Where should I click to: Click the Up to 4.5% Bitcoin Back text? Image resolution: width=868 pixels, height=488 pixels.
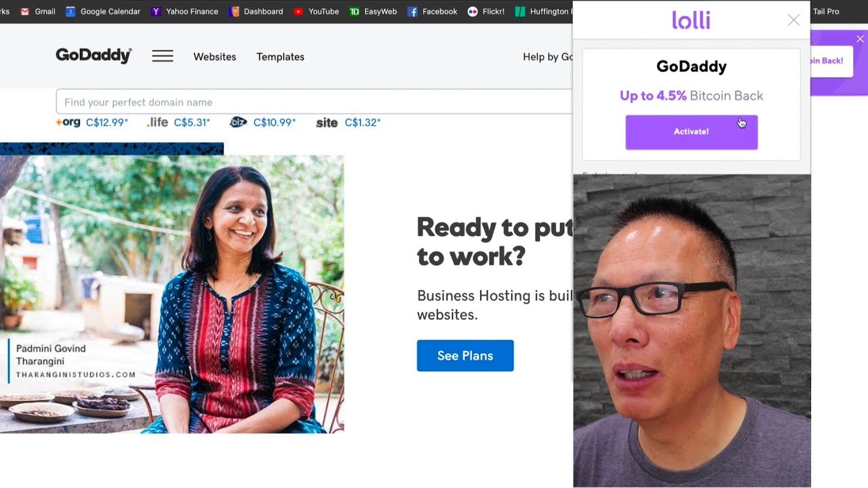pyautogui.click(x=692, y=96)
